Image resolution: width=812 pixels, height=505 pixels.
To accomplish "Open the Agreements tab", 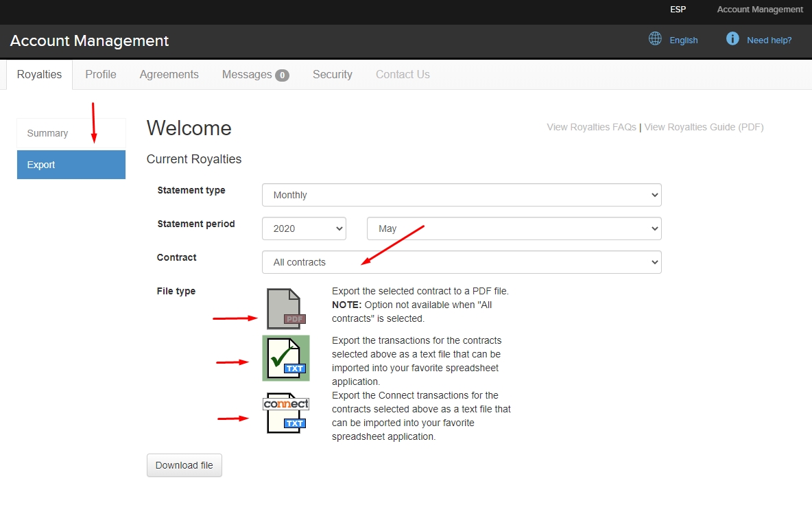I will (x=169, y=75).
